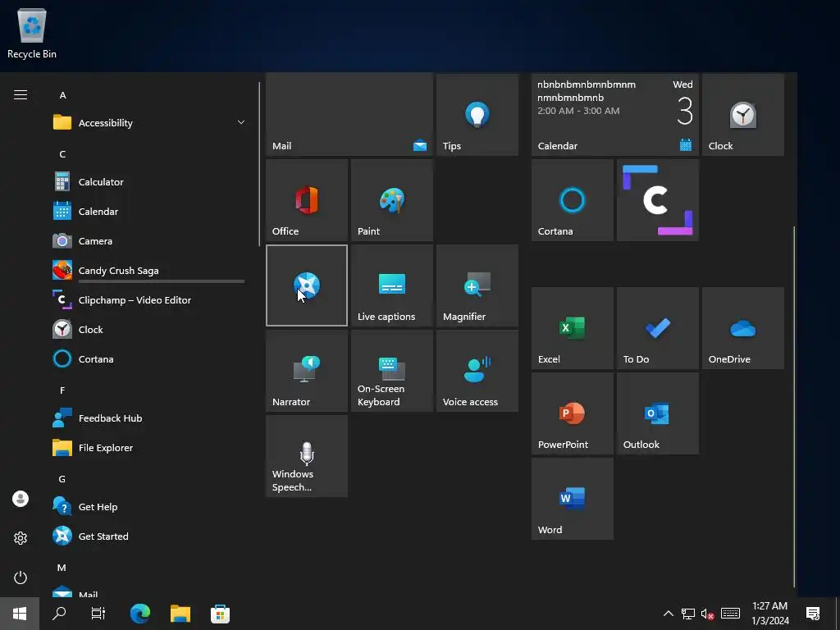Open the user account button
Viewport: 840px width, 630px height.
click(x=21, y=499)
